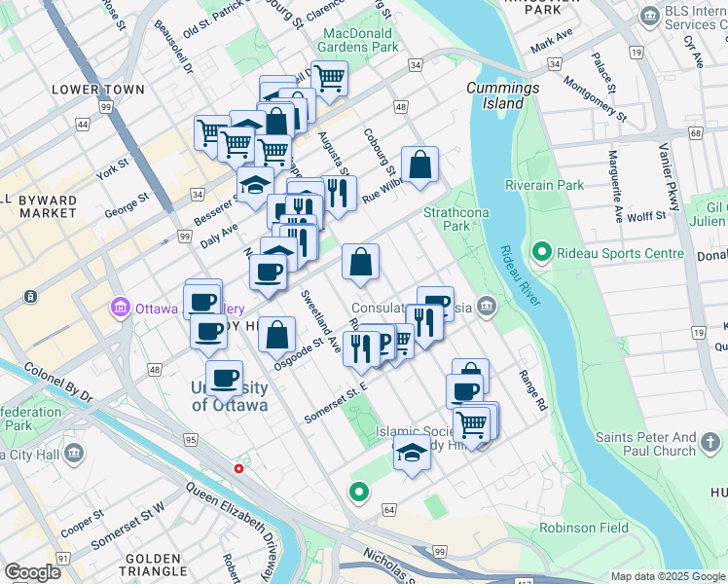728x584 pixels.
Task: Click the City Hall government building pin
Action: pyautogui.click(x=74, y=454)
